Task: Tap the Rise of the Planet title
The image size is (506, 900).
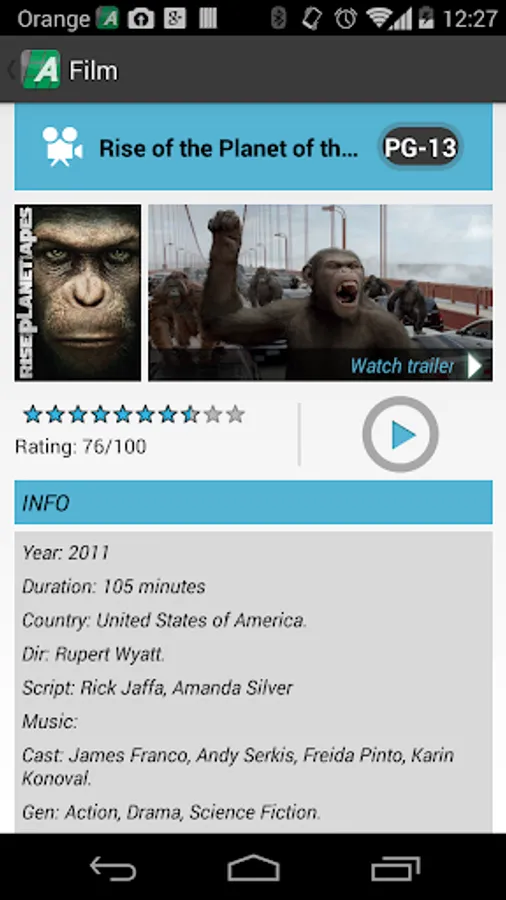Action: coord(228,148)
